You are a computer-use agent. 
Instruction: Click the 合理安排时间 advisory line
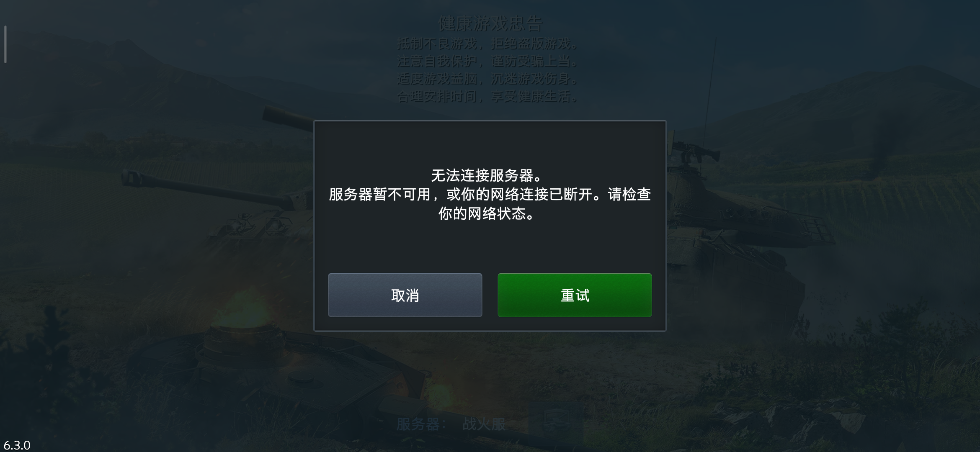coord(487,97)
